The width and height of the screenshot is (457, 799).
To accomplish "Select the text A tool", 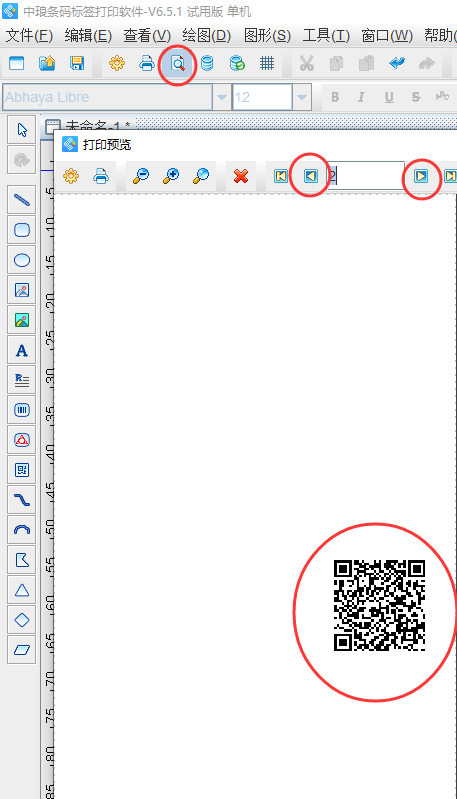I will coord(21,350).
